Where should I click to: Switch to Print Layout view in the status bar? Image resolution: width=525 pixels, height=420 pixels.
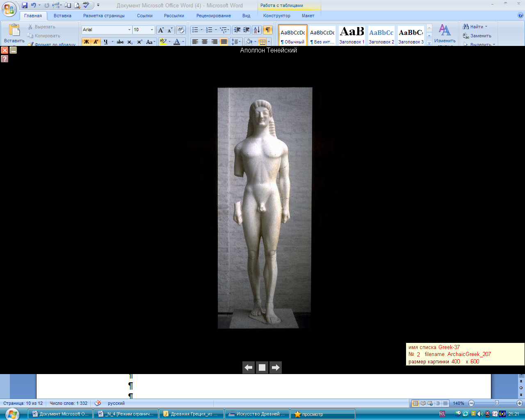pos(415,403)
